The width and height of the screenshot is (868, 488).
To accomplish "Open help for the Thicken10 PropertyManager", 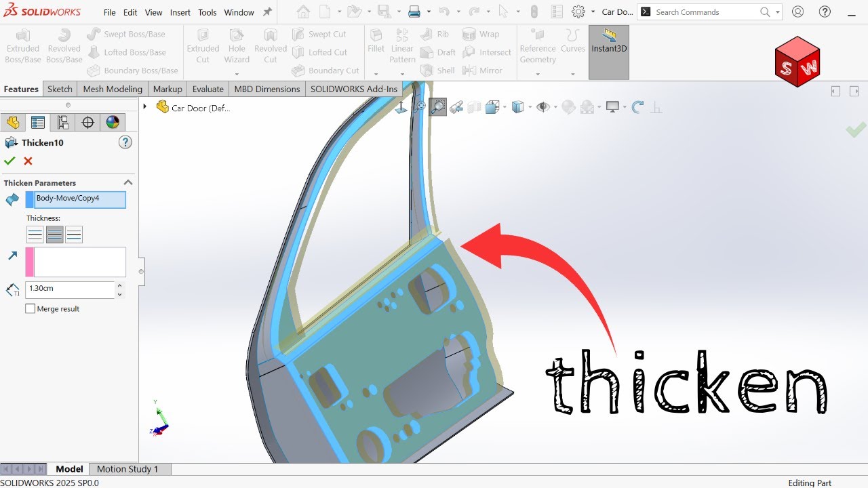I will click(x=125, y=142).
